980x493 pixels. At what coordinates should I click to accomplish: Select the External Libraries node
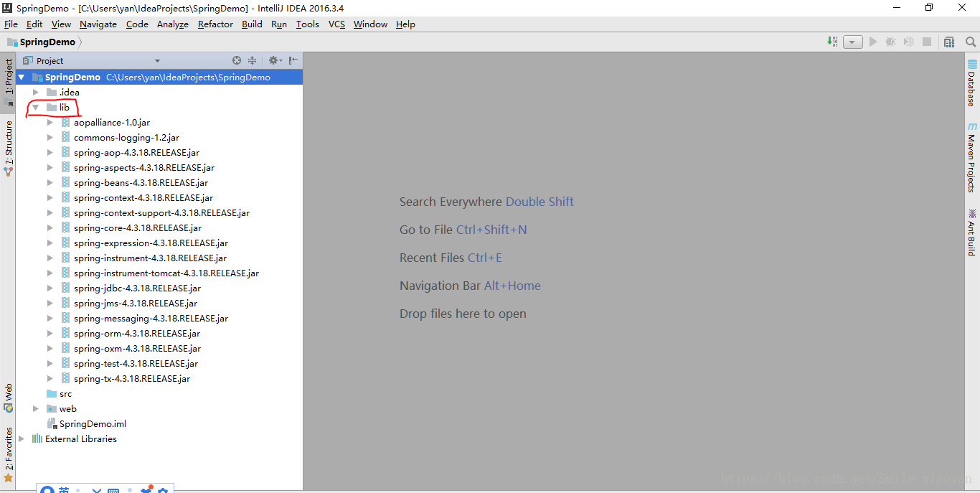(80, 438)
